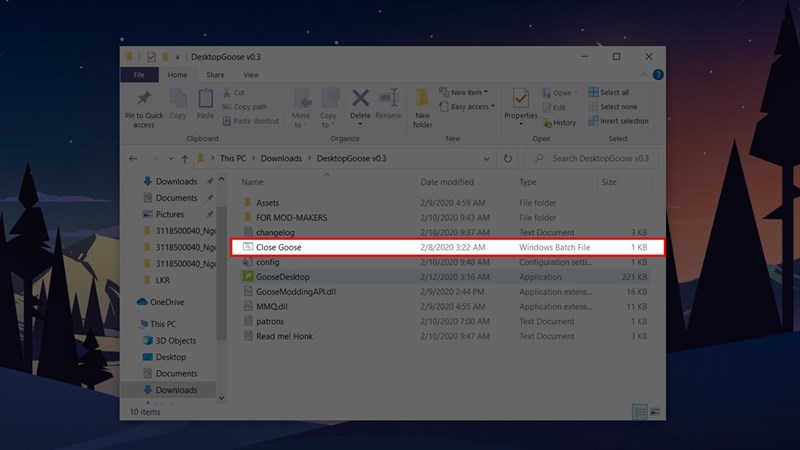Click History in Open group
This screenshot has width=800, height=450.
(x=559, y=122)
